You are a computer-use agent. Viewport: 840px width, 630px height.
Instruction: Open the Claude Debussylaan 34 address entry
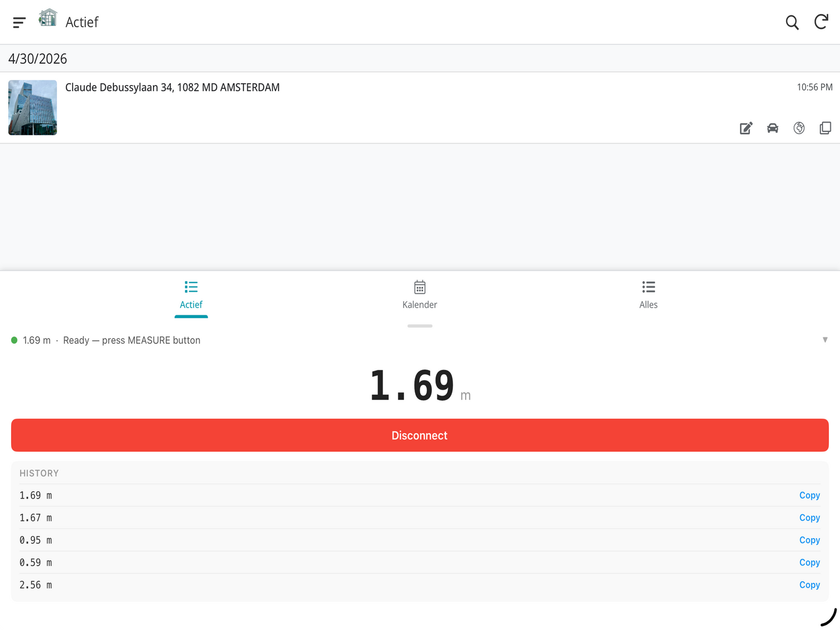[420, 108]
